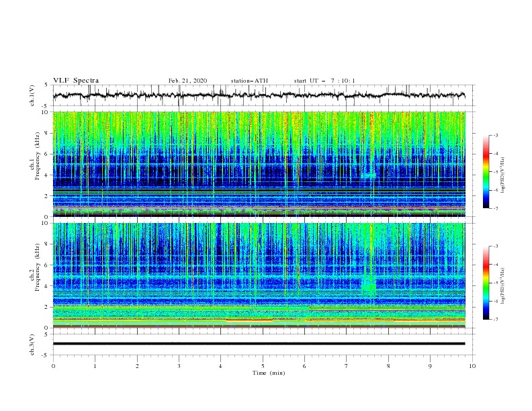Click the ch.1 voltage waveform trace
This screenshot has width=532, height=411.
(259, 95)
